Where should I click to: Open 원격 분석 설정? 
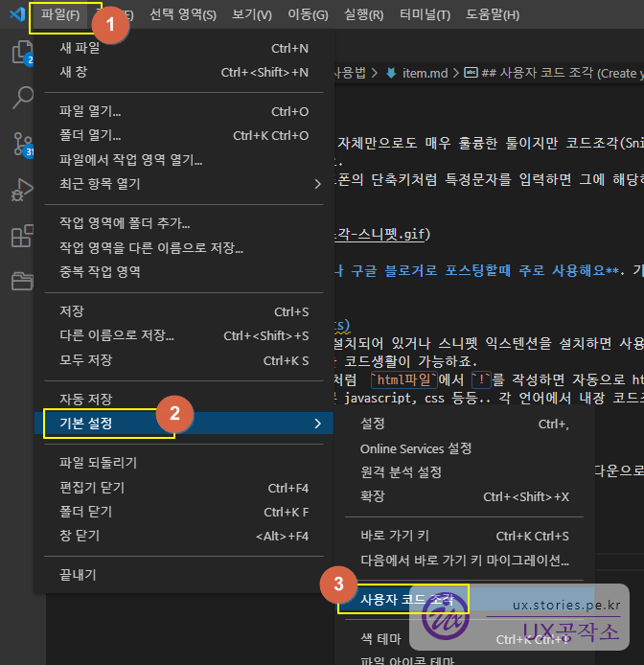pyautogui.click(x=464, y=472)
